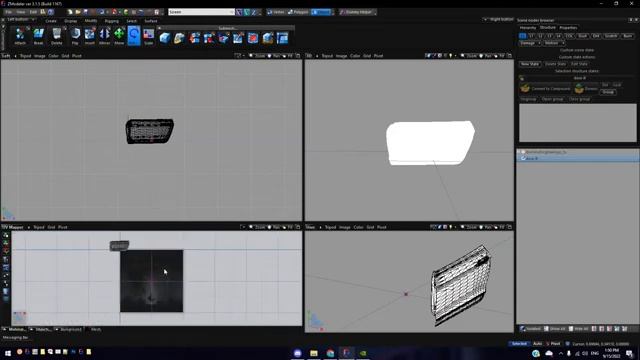This screenshot has width=640, height=360.
Task: Toggle Vertex selection level
Action: 276,12
